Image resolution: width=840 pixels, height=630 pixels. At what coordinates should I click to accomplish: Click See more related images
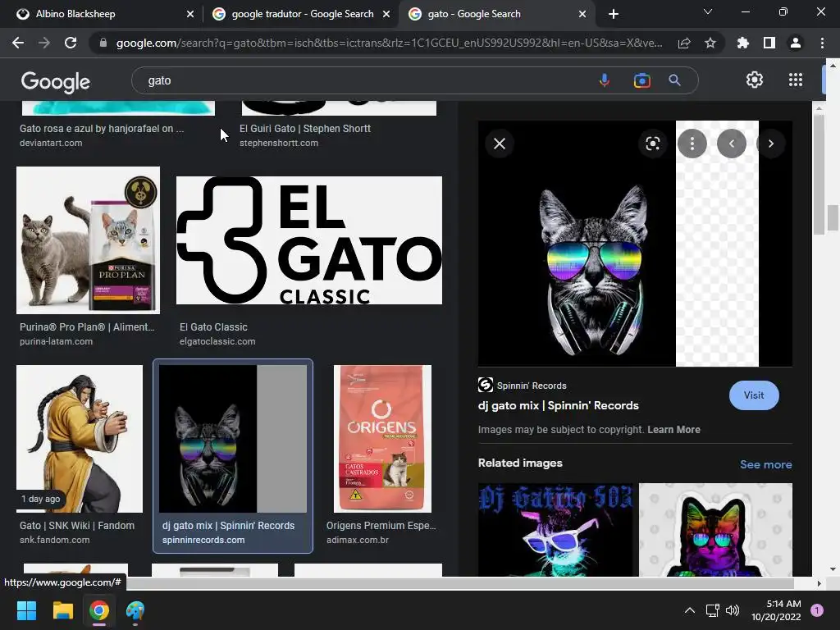pos(765,464)
